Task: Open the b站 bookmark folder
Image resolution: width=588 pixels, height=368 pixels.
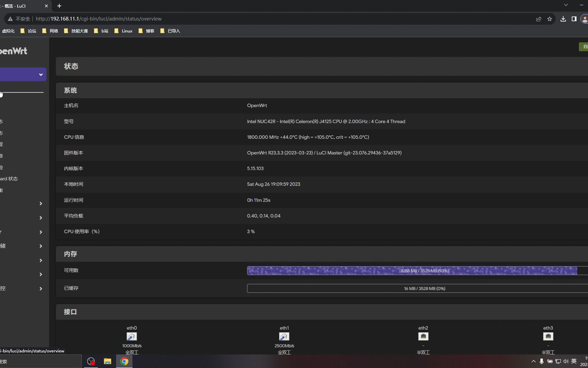Action: pyautogui.click(x=101, y=31)
